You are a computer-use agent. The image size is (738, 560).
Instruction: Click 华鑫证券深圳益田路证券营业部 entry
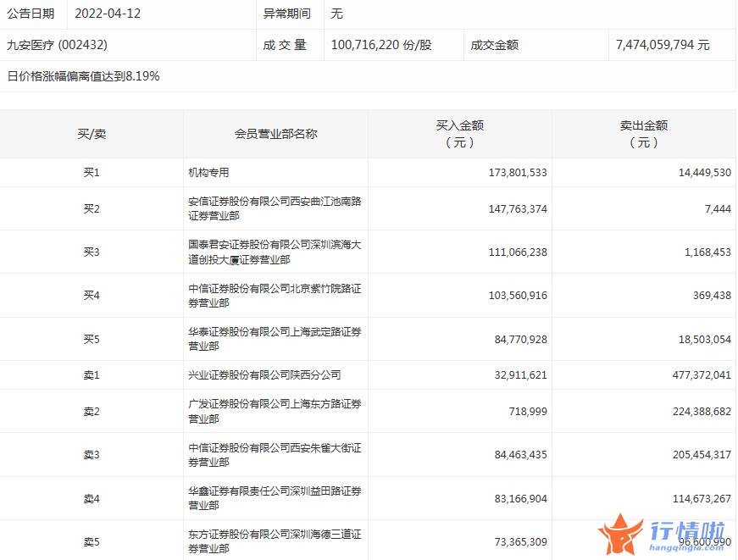point(275,498)
